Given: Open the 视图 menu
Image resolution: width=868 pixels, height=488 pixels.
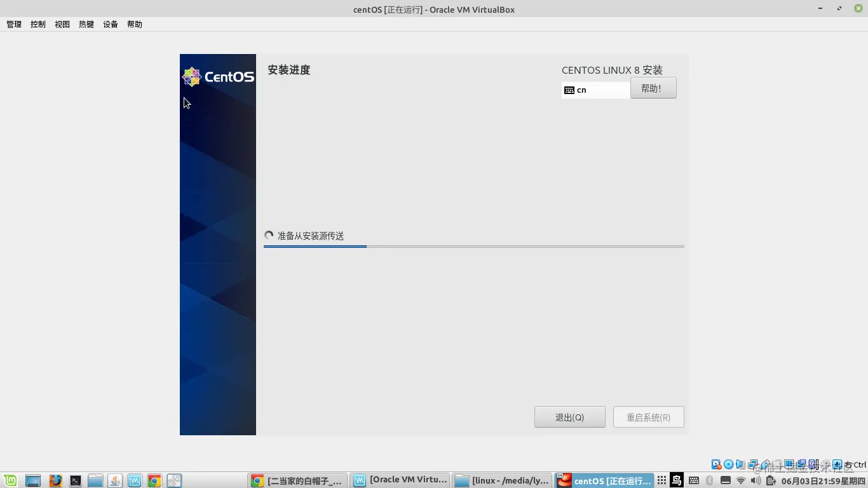Looking at the screenshot, I should tap(62, 24).
